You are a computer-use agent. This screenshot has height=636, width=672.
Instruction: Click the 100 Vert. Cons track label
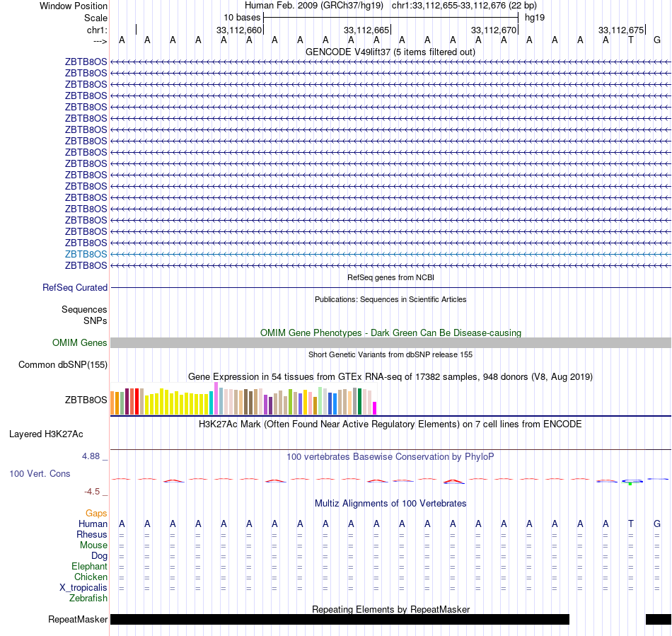(40, 473)
